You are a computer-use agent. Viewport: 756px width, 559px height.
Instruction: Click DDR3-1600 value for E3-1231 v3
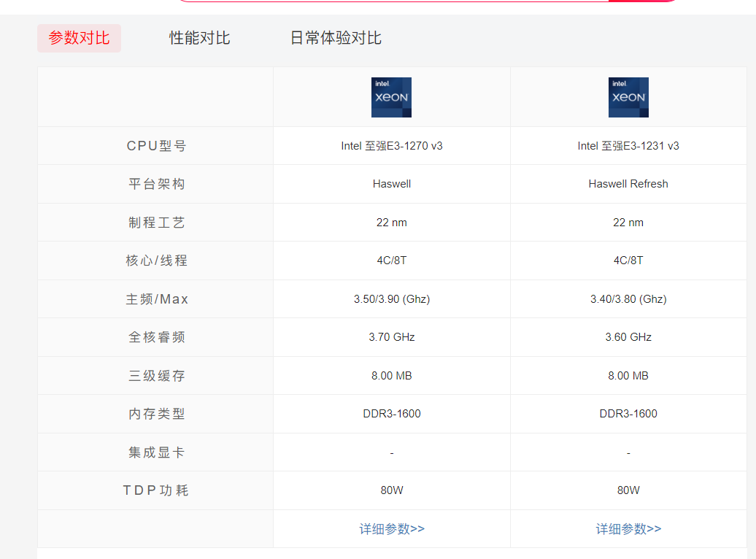click(x=628, y=414)
